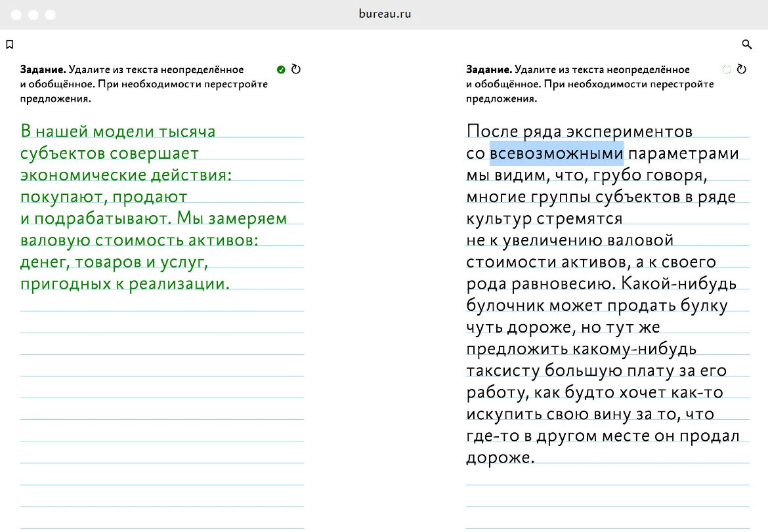The image size is (768, 532).
Task: Reset the right exercise with reload icon
Action: coord(742,70)
